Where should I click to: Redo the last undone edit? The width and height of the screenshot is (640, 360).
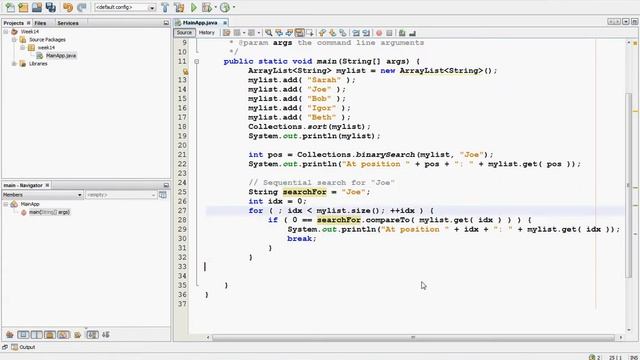tap(82, 7)
